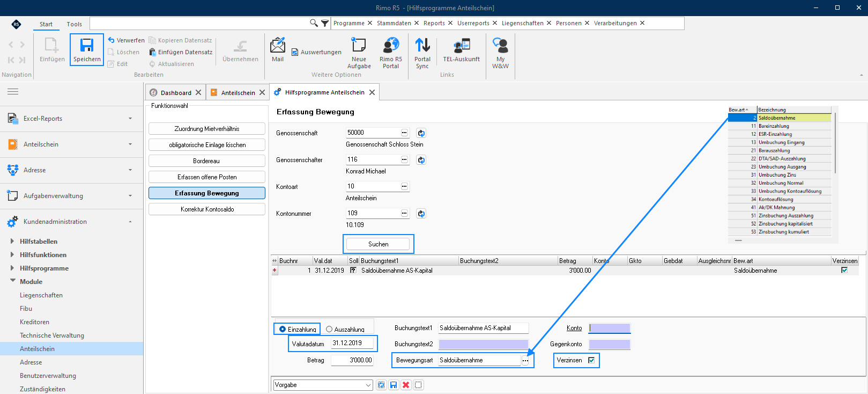Select Bareinzahlung in Bew.art list
The width and height of the screenshot is (868, 394).
pyautogui.click(x=780, y=126)
